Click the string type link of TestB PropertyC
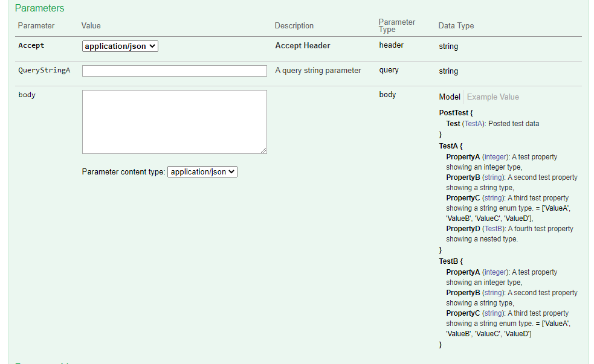 point(493,313)
